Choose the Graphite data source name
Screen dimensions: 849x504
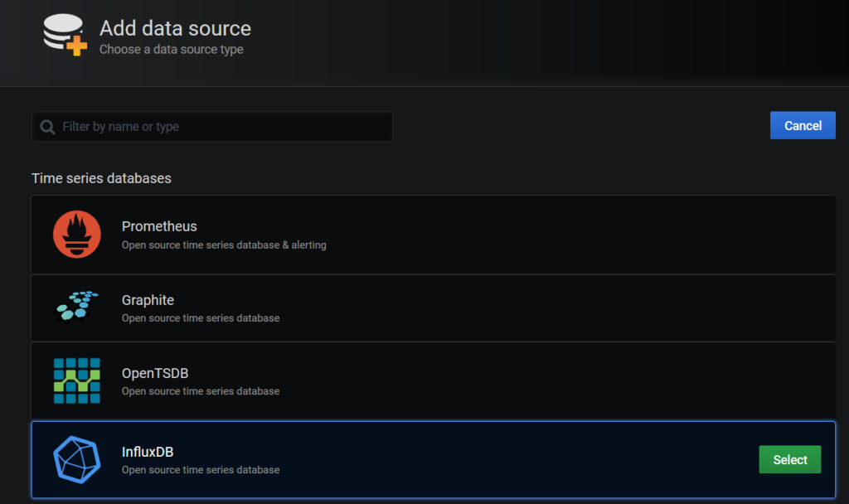148,300
